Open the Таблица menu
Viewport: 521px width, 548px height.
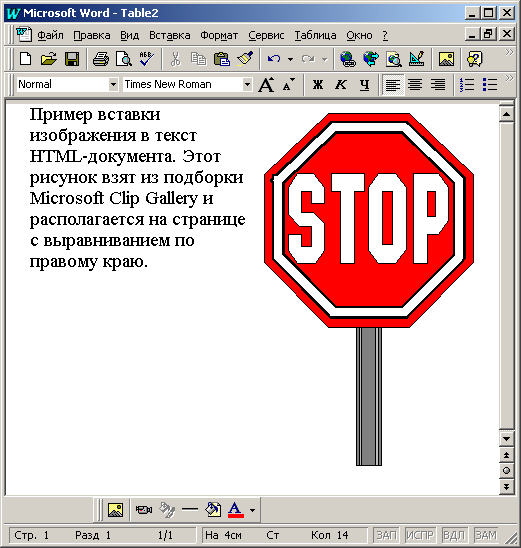pyautogui.click(x=315, y=35)
